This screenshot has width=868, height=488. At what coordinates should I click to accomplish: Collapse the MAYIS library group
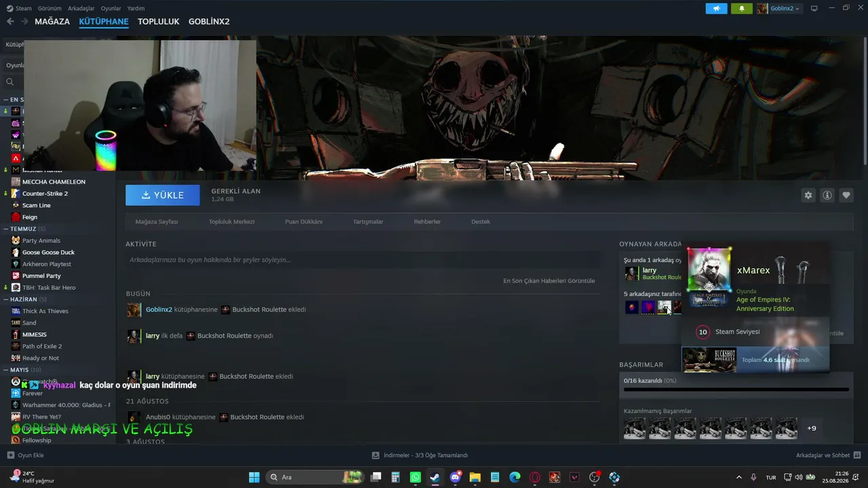(6, 370)
